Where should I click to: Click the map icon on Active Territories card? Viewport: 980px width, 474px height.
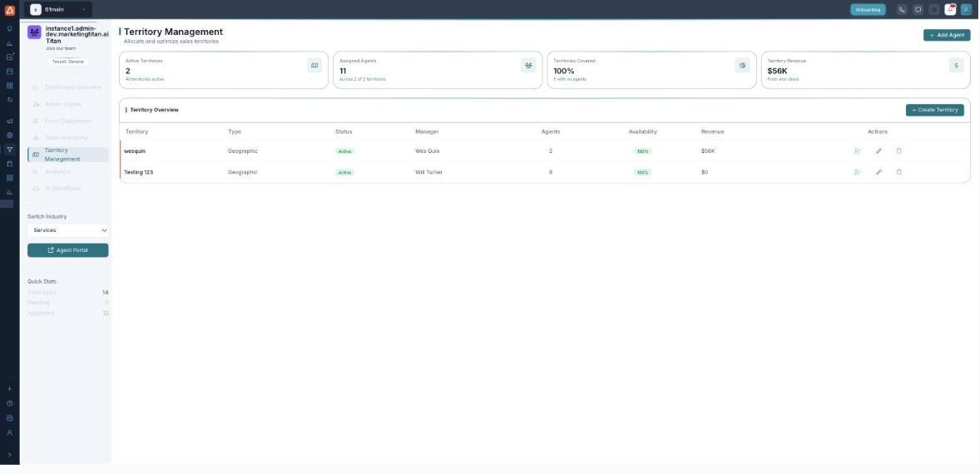tap(314, 65)
